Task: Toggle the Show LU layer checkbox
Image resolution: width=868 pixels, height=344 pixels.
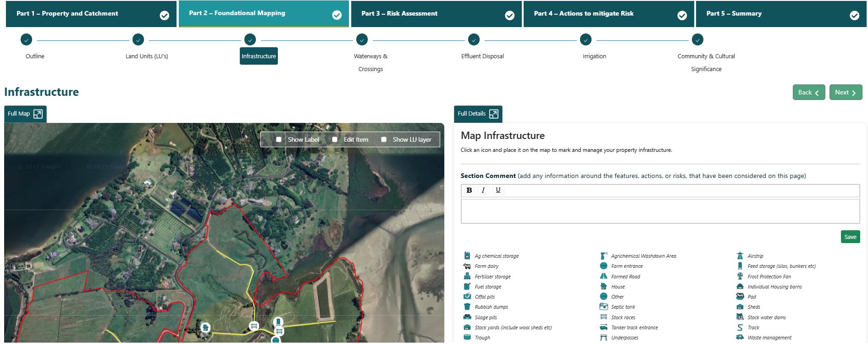Action: pos(384,139)
